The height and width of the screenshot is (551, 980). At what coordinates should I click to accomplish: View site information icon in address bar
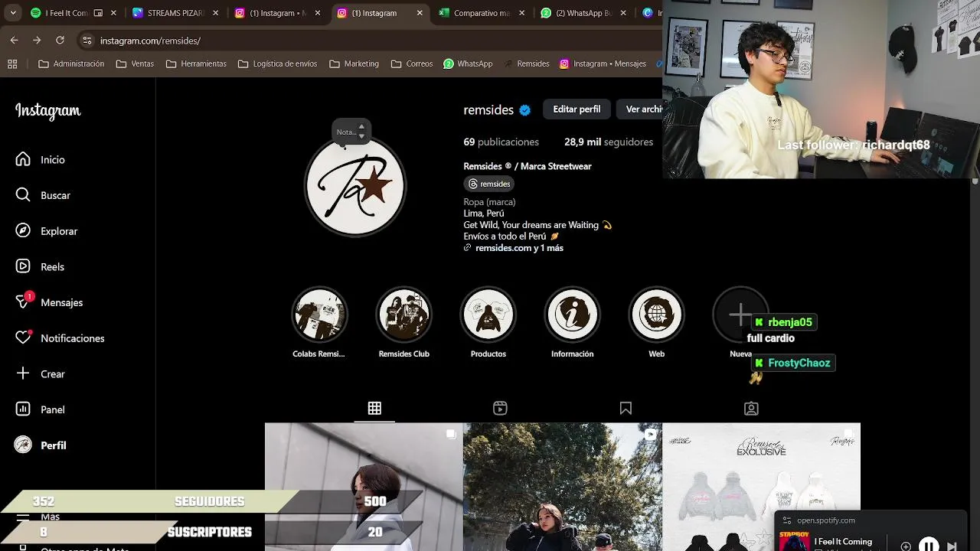pyautogui.click(x=87, y=41)
